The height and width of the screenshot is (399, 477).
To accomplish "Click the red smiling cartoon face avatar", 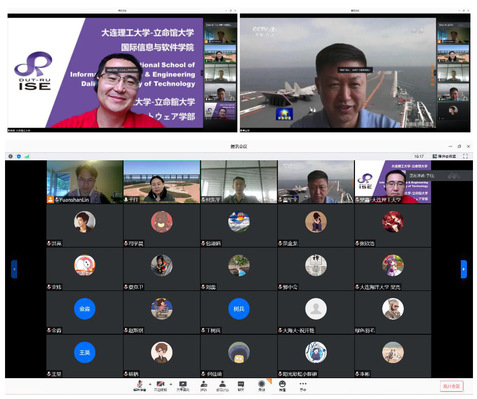I will [162, 222].
